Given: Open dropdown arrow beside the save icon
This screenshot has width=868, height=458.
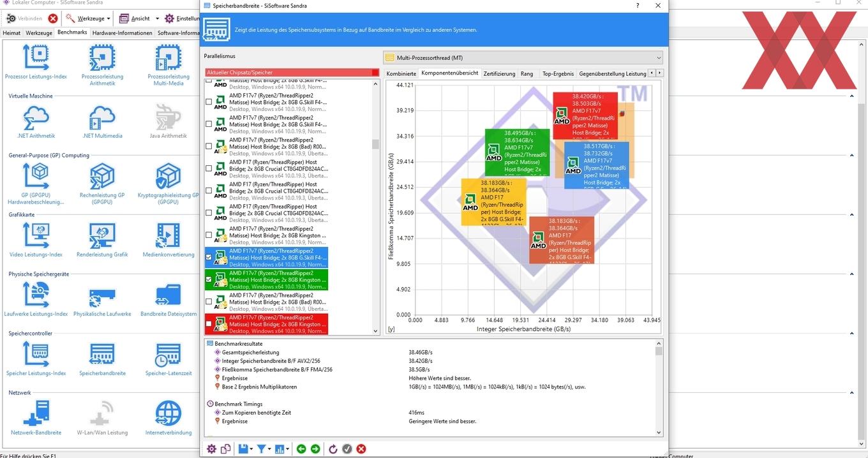Looking at the screenshot, I should pos(251,450).
